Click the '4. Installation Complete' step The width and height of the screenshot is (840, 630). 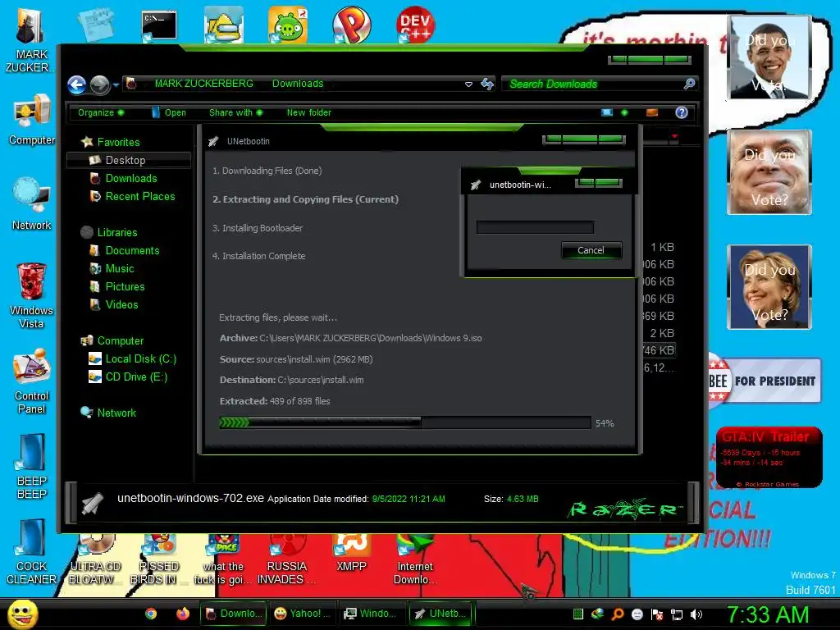[258, 256]
